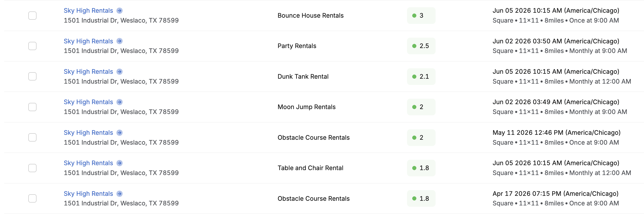Select the Moon Jump Rentals checkbox
The image size is (644, 214).
pyautogui.click(x=32, y=107)
